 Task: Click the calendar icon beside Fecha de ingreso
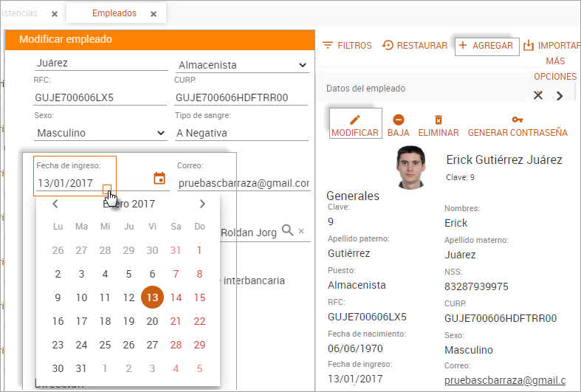coord(159,179)
